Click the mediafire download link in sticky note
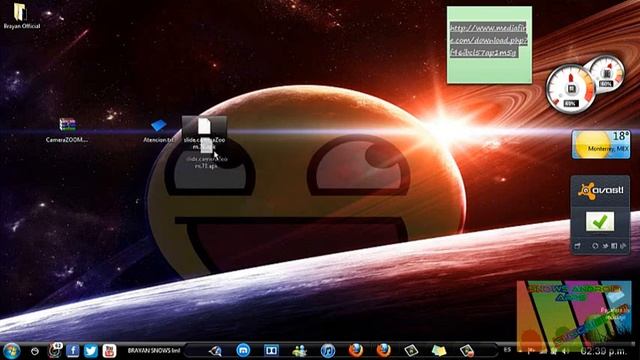The height and width of the screenshot is (360, 640). click(x=488, y=40)
